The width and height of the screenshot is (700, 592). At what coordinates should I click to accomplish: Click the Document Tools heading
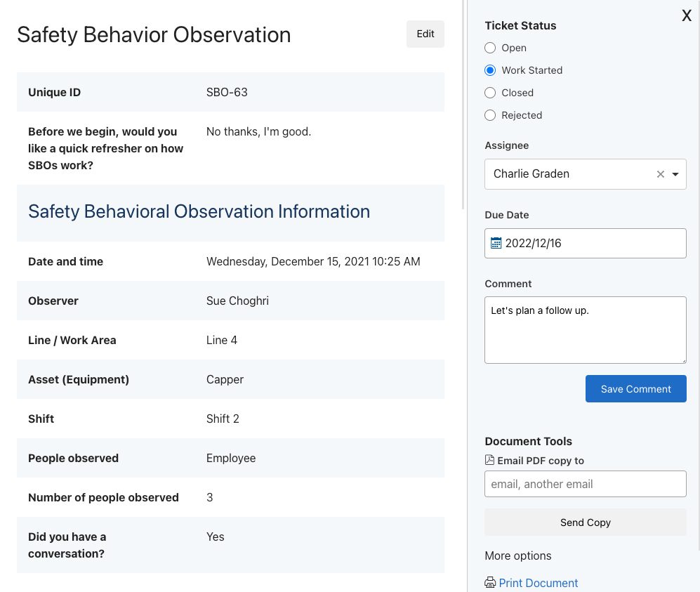coord(528,441)
